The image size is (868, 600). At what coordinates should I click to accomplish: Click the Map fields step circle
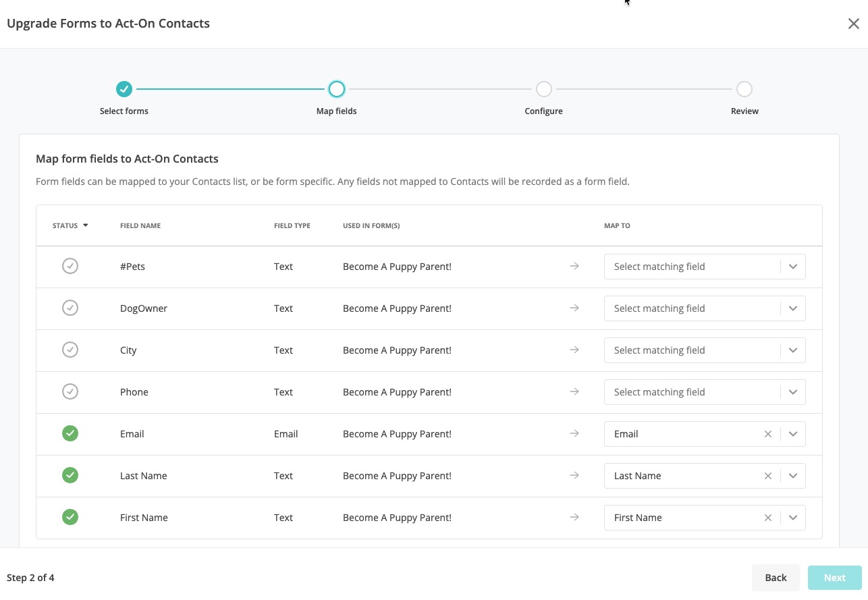tap(336, 89)
